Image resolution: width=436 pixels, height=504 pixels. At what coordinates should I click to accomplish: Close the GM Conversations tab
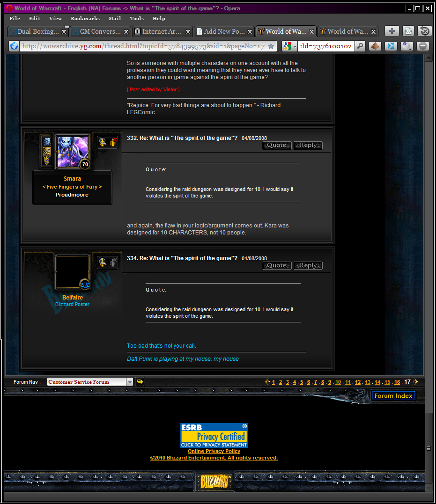[126, 31]
